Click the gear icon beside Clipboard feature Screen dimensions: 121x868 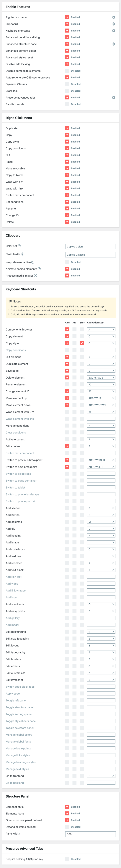click(114, 24)
